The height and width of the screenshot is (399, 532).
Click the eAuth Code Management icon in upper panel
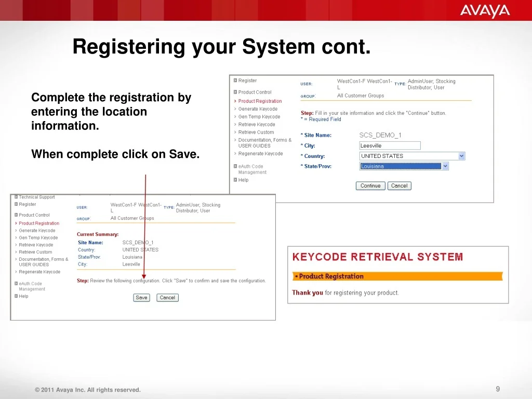pos(235,166)
